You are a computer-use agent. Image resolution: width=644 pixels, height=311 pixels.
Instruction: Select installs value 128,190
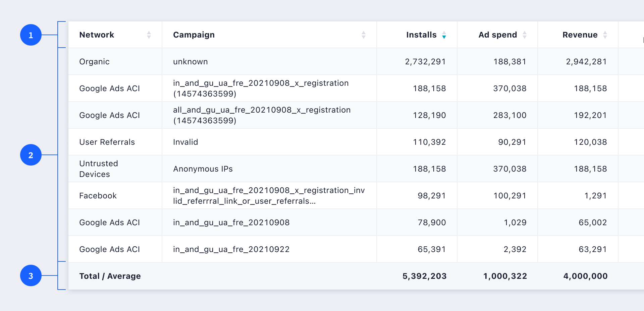click(429, 115)
